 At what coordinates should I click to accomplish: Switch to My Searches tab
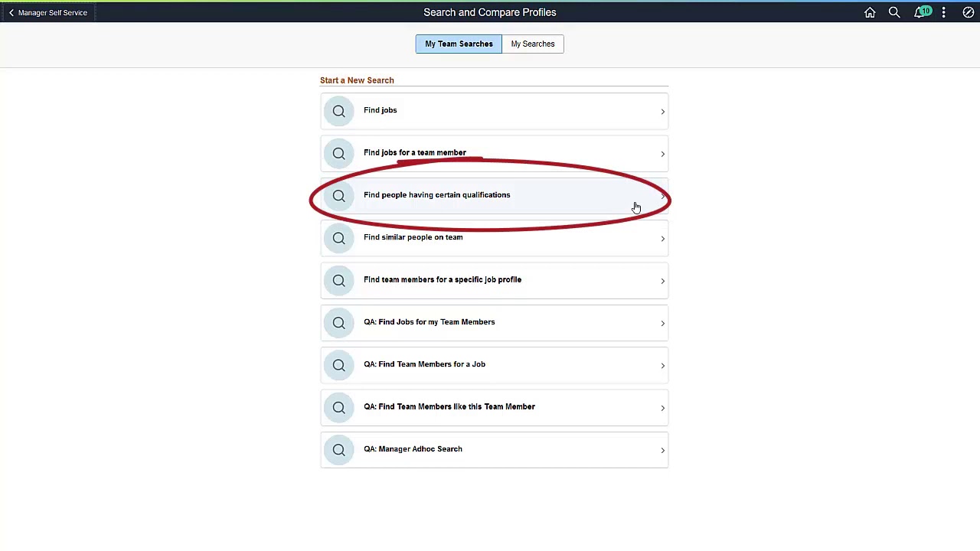click(x=533, y=44)
